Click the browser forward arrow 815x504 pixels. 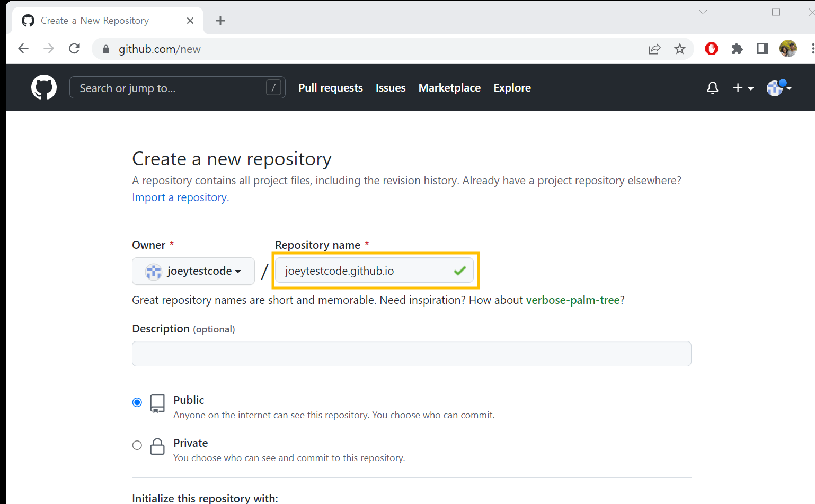coord(49,49)
